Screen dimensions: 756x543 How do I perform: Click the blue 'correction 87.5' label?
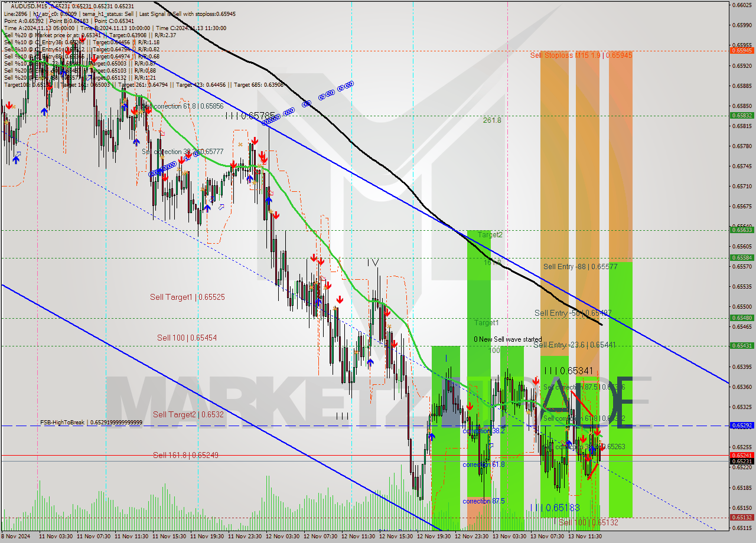[484, 501]
